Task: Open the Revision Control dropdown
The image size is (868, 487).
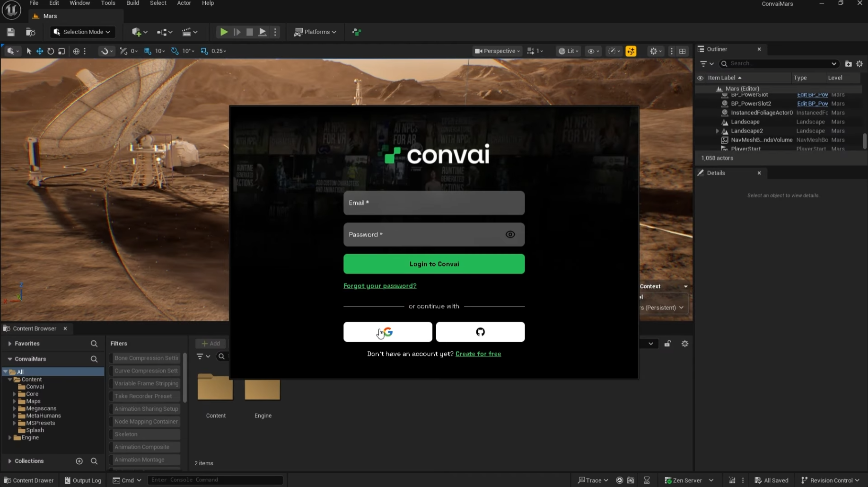Action: coord(830,480)
